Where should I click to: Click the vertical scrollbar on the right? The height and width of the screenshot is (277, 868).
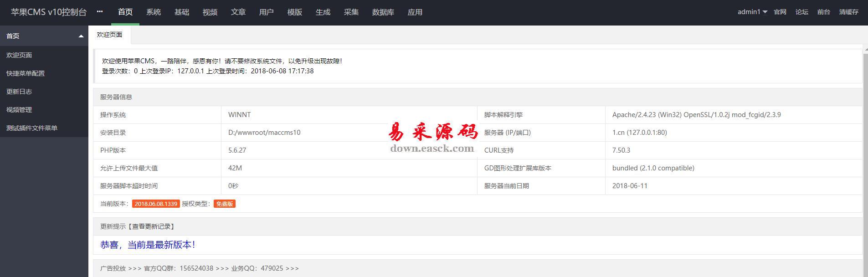[x=865, y=159]
